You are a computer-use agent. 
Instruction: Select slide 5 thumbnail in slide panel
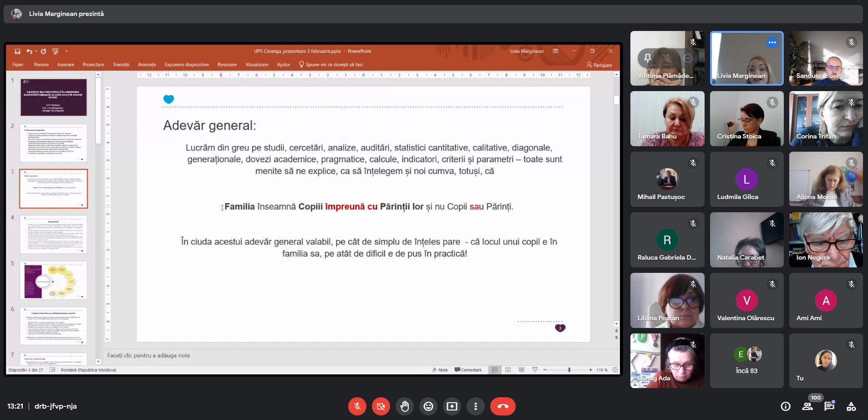[x=53, y=280]
